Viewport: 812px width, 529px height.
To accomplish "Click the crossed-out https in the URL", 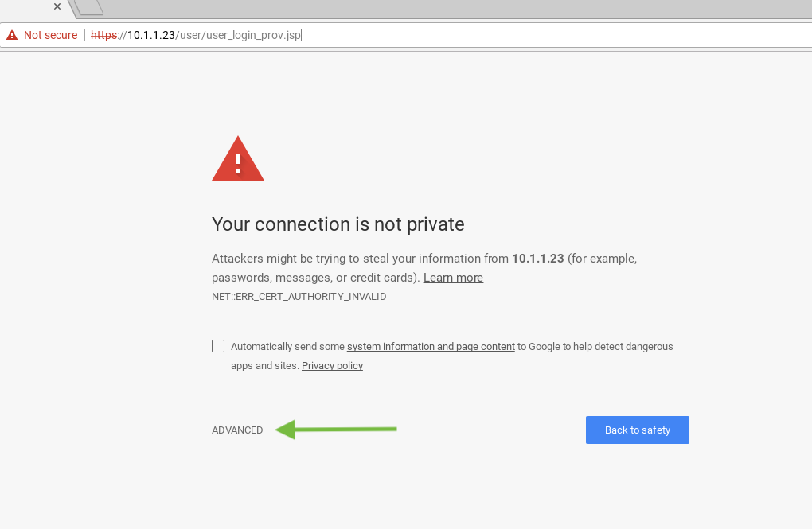I will (x=103, y=35).
